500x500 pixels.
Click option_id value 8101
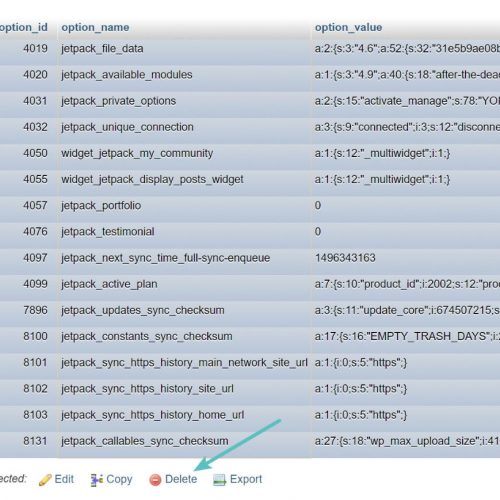click(35, 363)
